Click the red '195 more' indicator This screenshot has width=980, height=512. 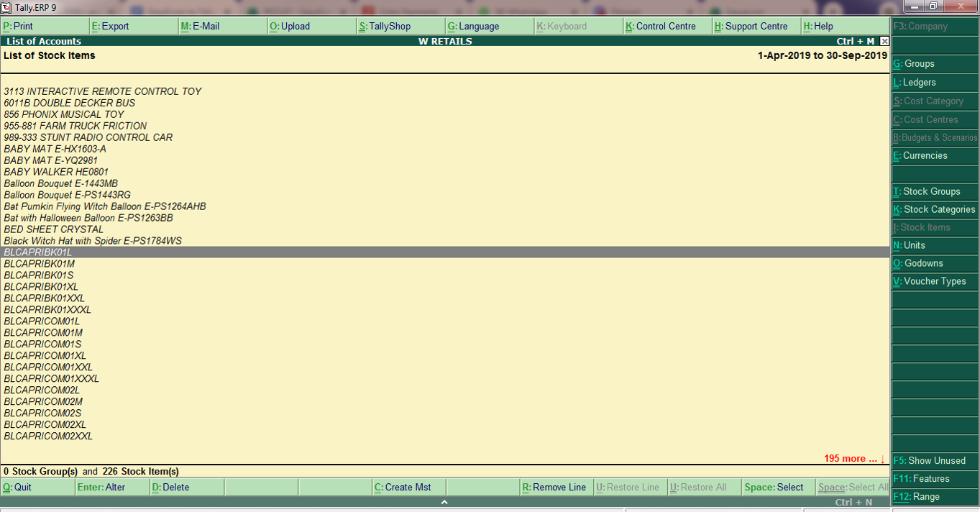coord(855,459)
